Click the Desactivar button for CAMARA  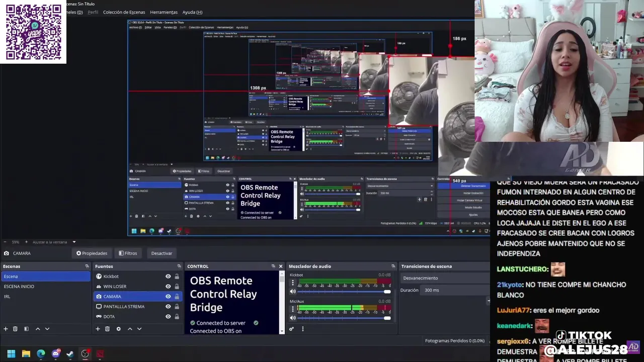162,253
